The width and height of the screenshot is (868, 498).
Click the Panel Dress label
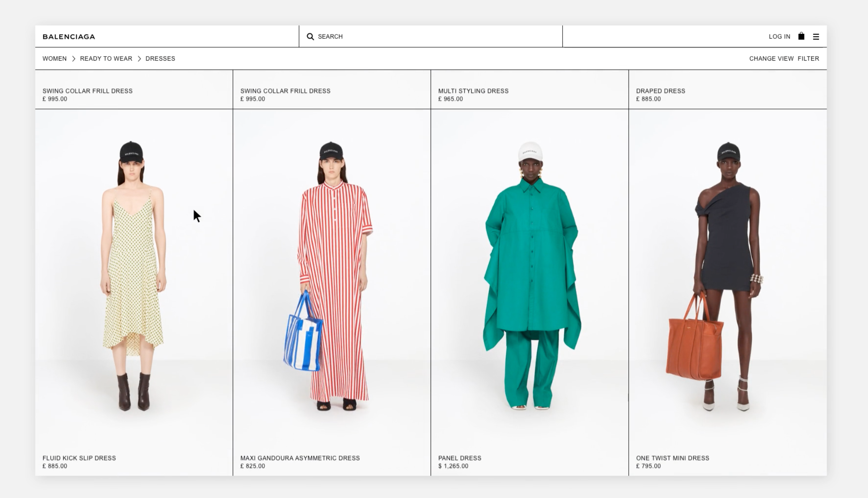pos(459,458)
